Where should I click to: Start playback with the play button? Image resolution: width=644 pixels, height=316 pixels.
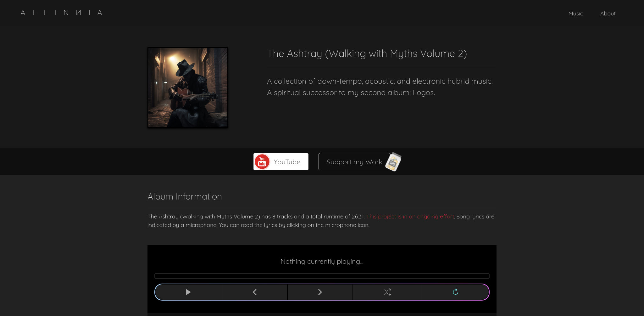point(188,292)
